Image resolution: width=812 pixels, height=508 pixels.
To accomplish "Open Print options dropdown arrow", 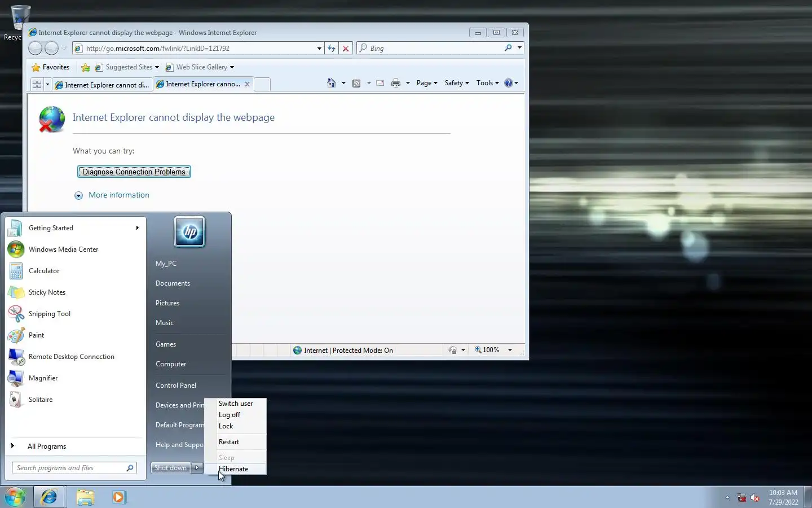I will (408, 83).
